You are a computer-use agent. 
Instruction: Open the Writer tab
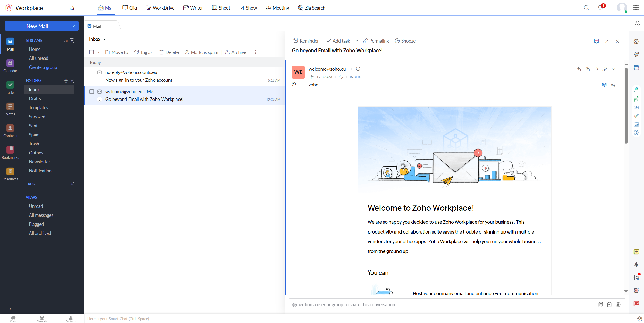[193, 8]
